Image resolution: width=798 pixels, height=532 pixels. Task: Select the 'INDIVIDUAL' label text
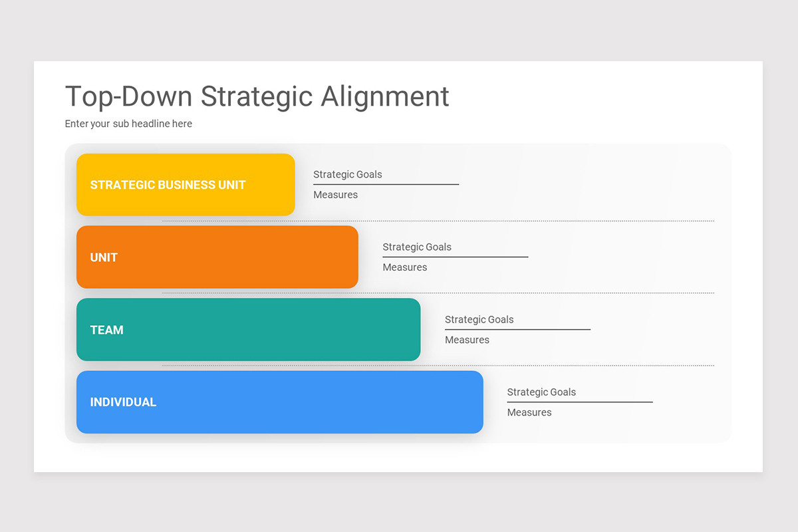[123, 402]
